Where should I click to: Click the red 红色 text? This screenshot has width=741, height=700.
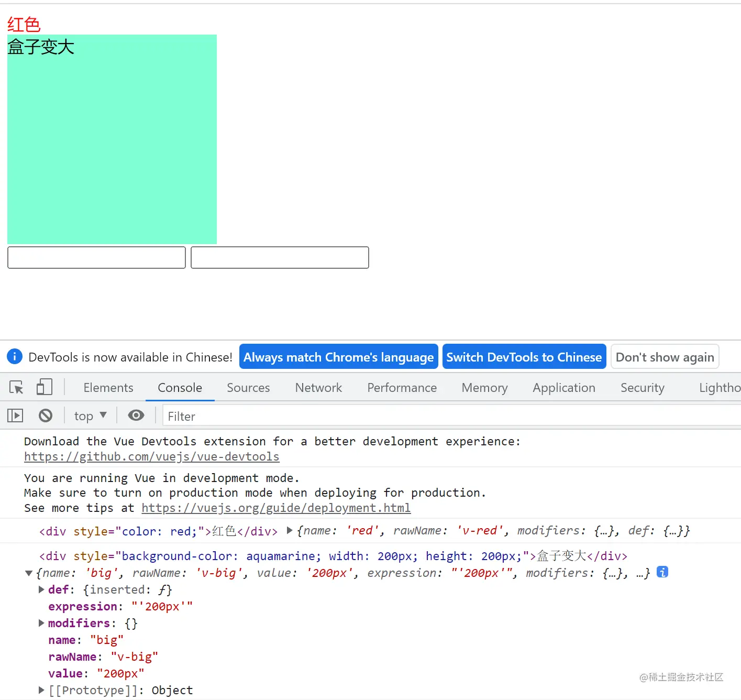24,25
